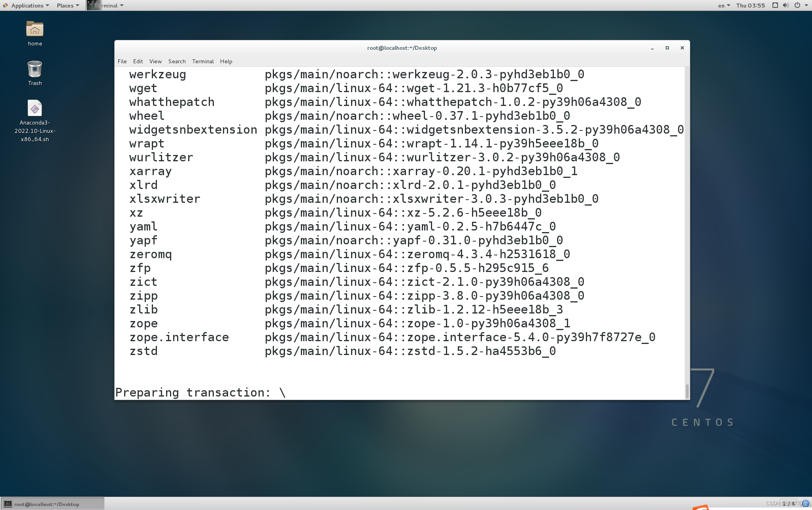The height and width of the screenshot is (510, 812).
Task: Open the Help menu in terminal
Action: (x=226, y=61)
